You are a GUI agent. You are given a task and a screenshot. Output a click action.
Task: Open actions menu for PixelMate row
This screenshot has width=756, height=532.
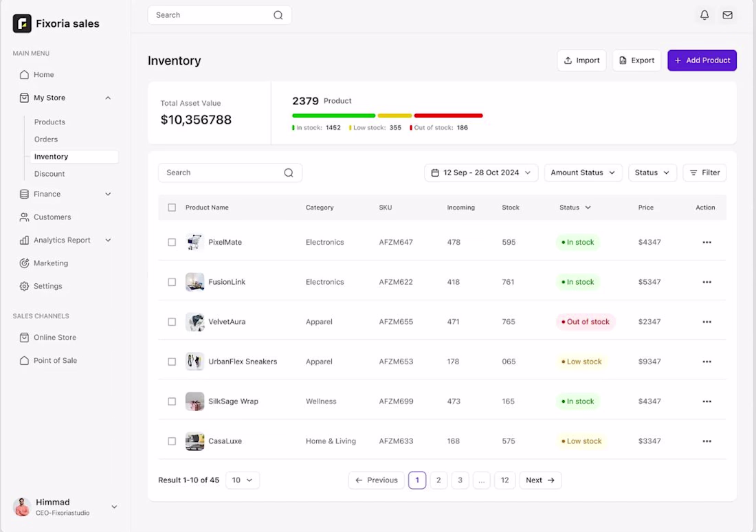click(x=707, y=242)
